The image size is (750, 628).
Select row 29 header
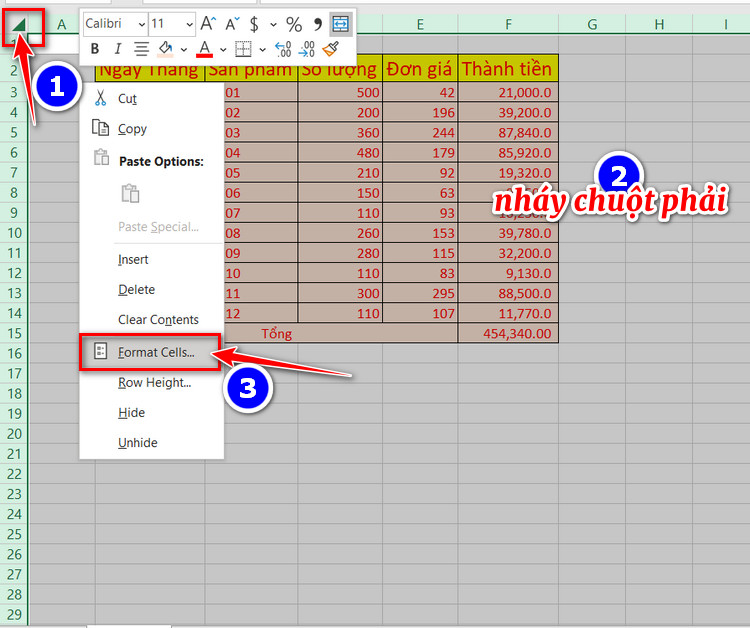14,614
